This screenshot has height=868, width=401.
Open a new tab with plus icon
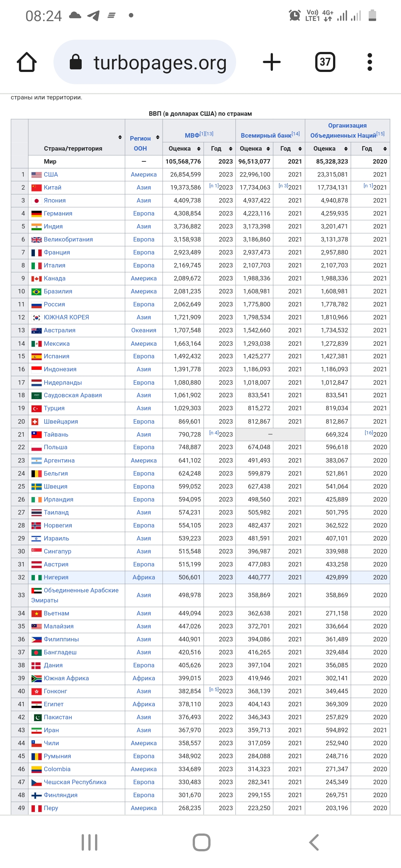point(272,62)
